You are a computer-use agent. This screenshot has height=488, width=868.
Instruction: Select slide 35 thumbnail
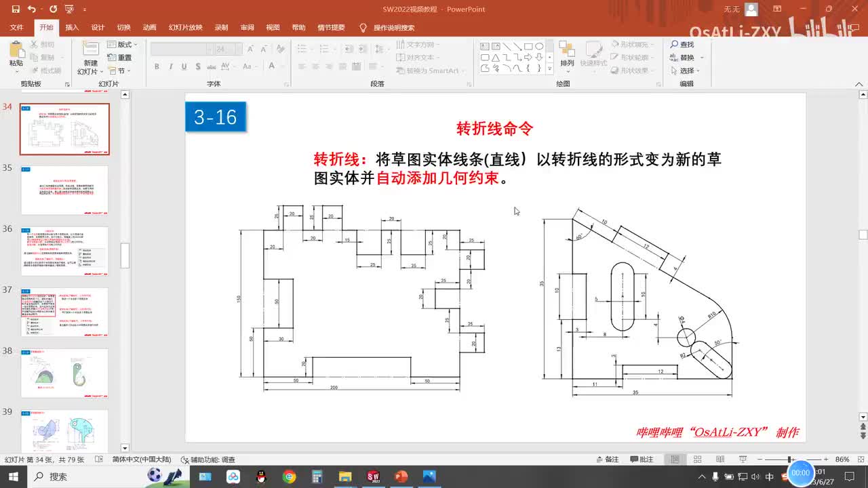click(64, 190)
